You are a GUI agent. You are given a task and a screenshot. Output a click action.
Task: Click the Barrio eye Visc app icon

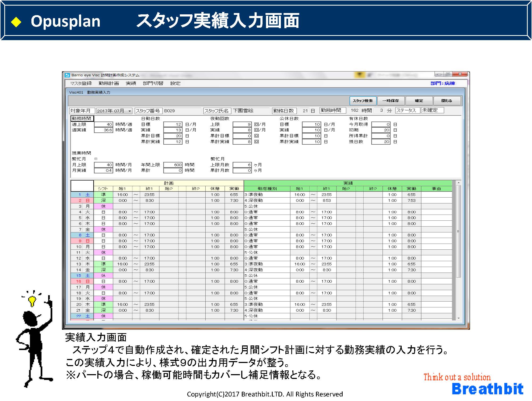coord(67,75)
